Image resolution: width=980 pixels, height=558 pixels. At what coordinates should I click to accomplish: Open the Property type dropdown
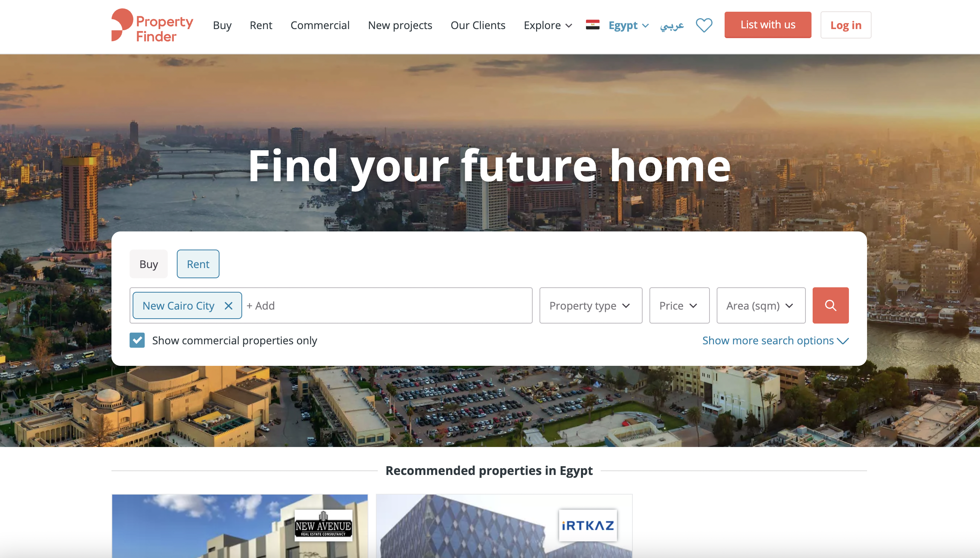591,305
